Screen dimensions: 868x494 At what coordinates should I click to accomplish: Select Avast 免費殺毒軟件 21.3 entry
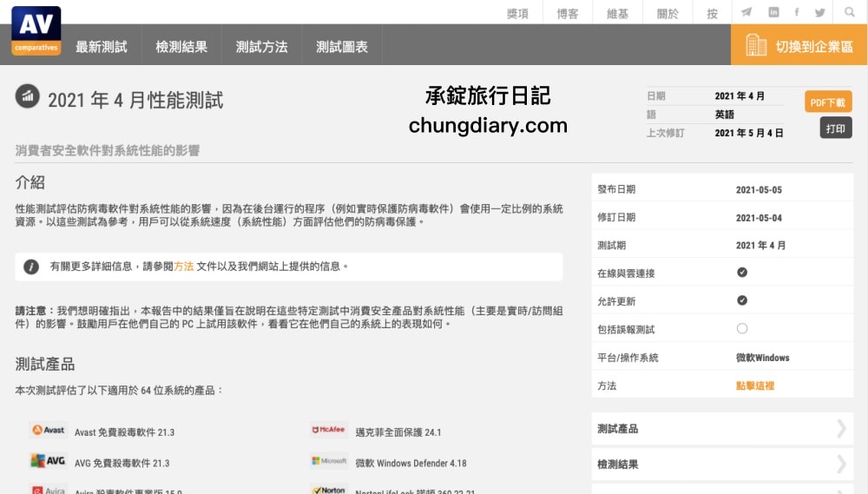pyautogui.click(x=124, y=432)
